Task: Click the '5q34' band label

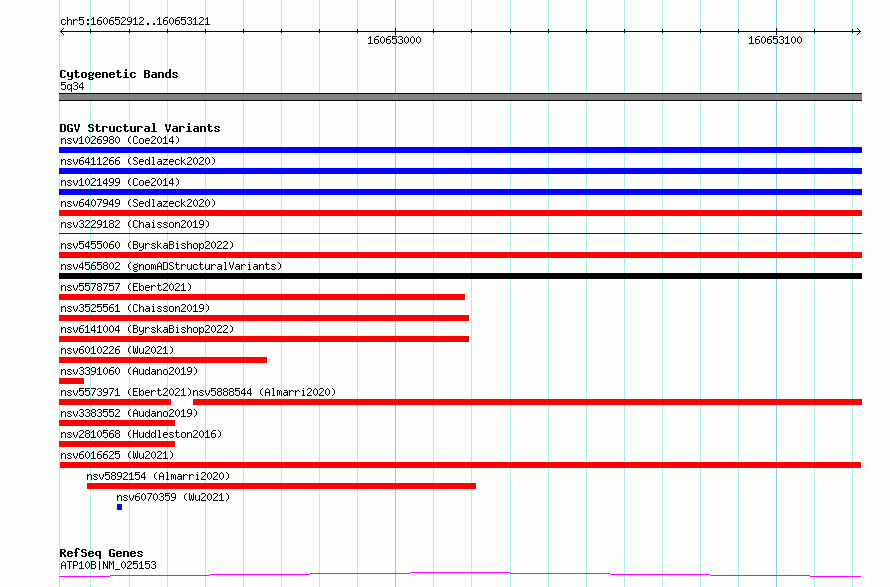Action: pos(72,86)
